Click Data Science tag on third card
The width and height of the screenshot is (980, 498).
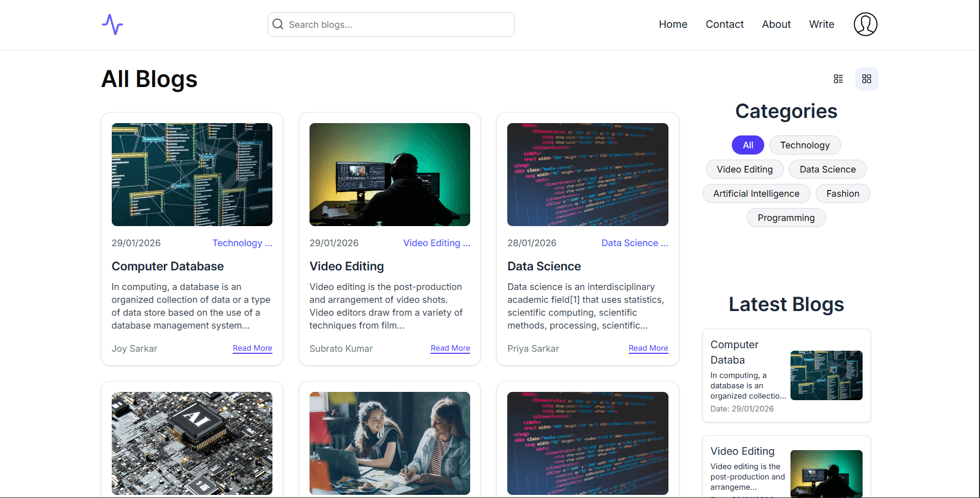[634, 243]
